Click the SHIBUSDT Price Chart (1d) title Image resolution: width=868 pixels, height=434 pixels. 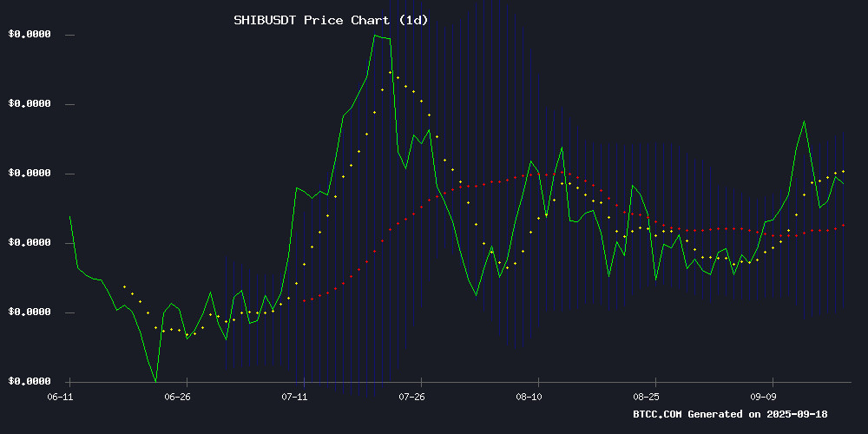(x=331, y=21)
